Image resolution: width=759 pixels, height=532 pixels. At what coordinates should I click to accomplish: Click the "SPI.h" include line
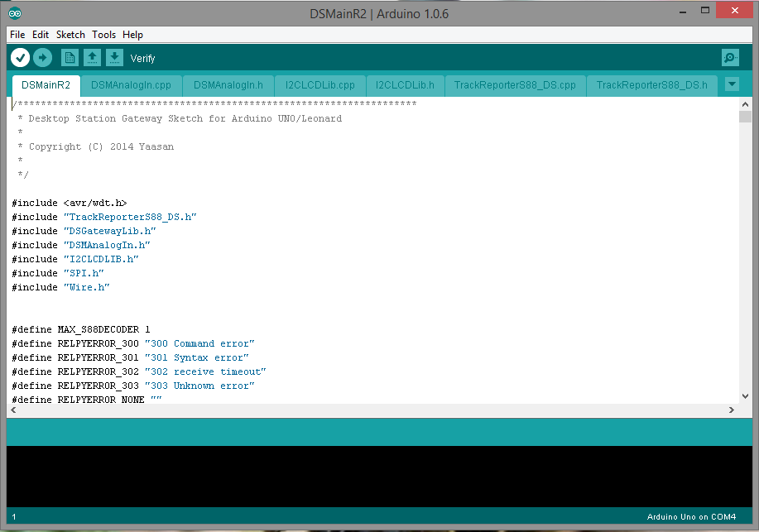click(x=58, y=273)
